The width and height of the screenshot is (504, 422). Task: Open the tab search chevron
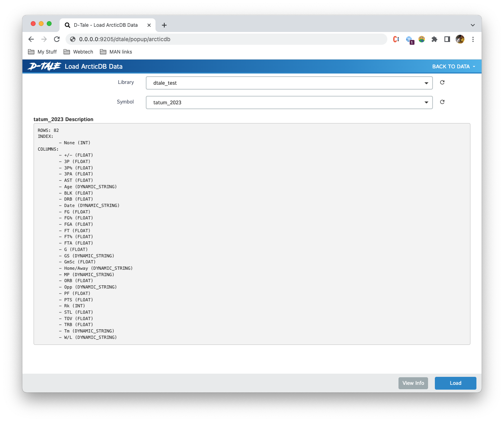[473, 25]
